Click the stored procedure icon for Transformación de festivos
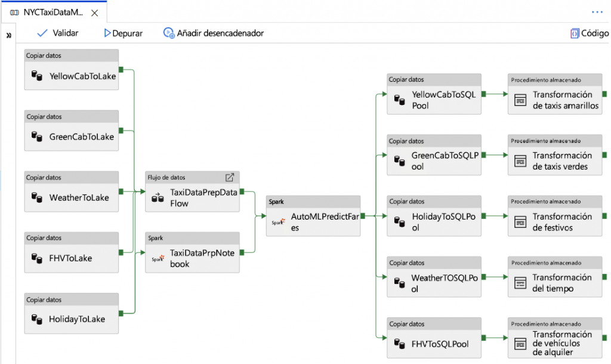 coord(520,222)
